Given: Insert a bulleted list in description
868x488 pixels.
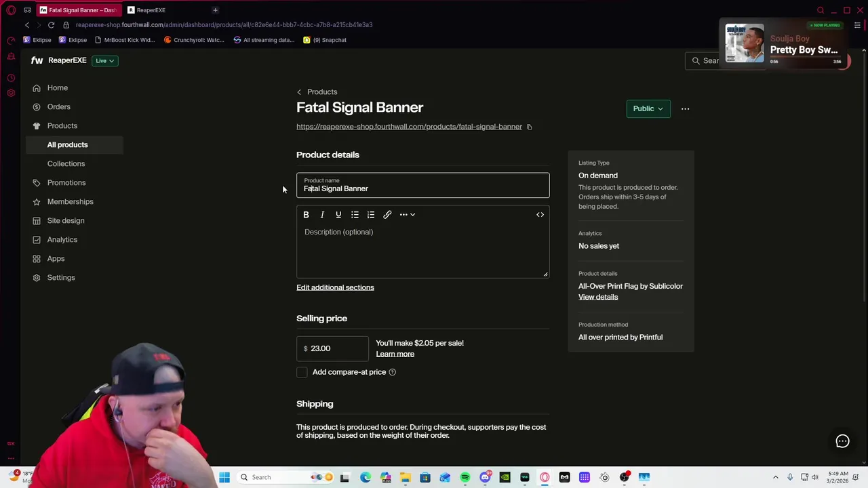Looking at the screenshot, I should pyautogui.click(x=355, y=215).
